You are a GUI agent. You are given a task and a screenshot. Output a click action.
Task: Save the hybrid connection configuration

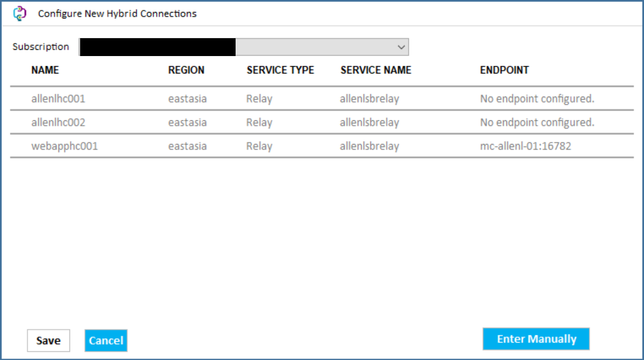point(48,340)
